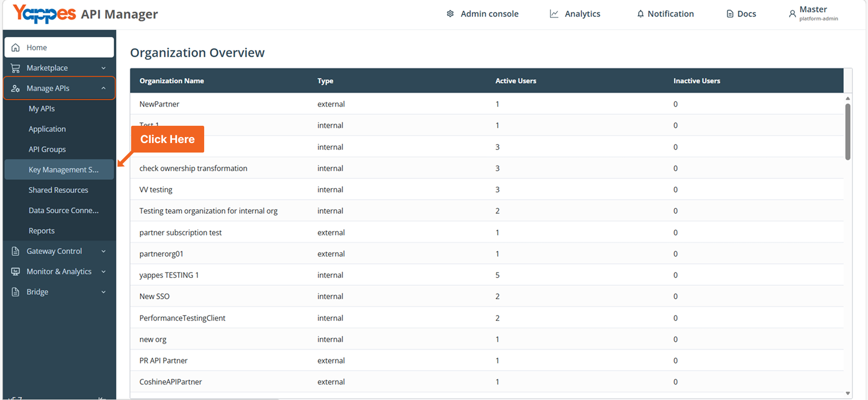Click the Bridge document icon
The width and height of the screenshot is (868, 400).
pyautogui.click(x=15, y=292)
